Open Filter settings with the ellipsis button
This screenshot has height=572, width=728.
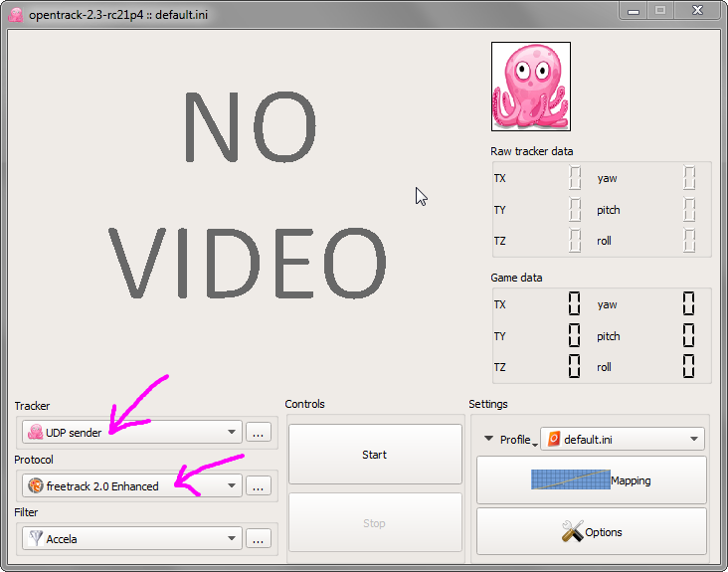(x=259, y=539)
